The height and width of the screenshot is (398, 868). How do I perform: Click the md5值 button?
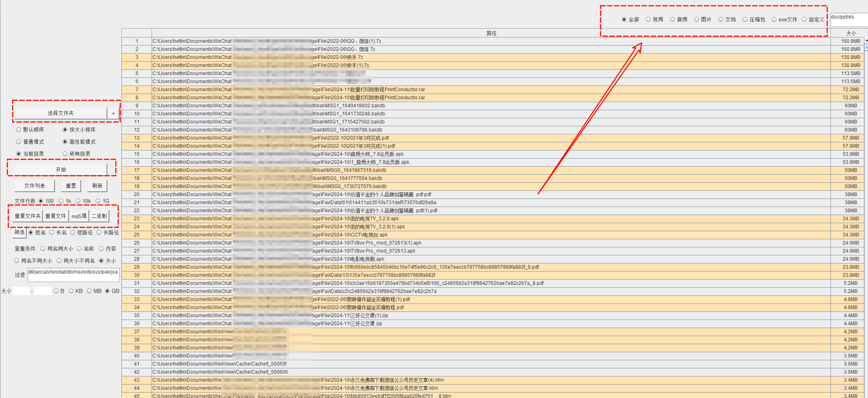pos(79,216)
